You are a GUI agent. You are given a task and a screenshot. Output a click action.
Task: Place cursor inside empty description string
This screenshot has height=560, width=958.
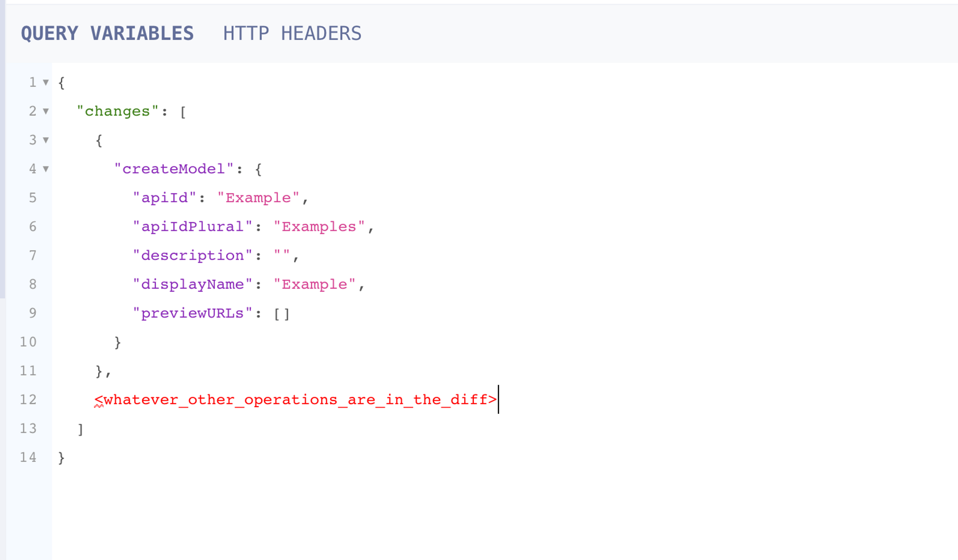click(x=282, y=255)
